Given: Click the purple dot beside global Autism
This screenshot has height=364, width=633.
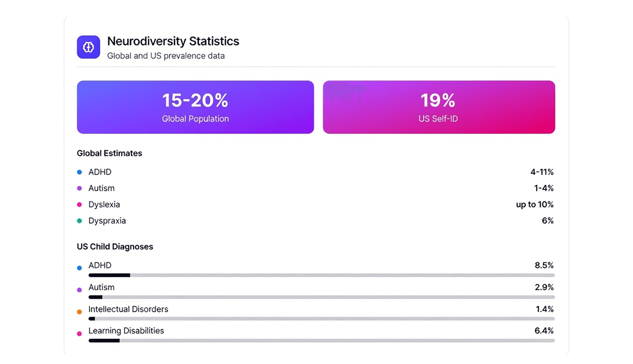Looking at the screenshot, I should pyautogui.click(x=79, y=188).
